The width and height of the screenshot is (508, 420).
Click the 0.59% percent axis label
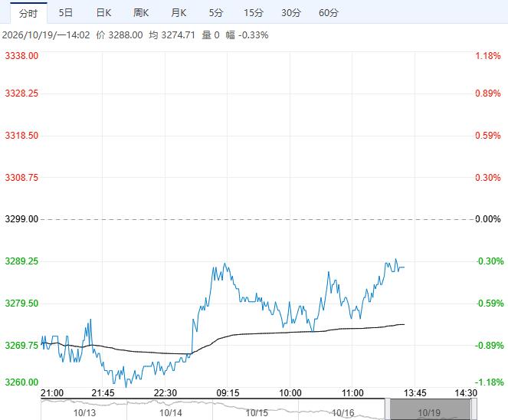click(x=488, y=136)
